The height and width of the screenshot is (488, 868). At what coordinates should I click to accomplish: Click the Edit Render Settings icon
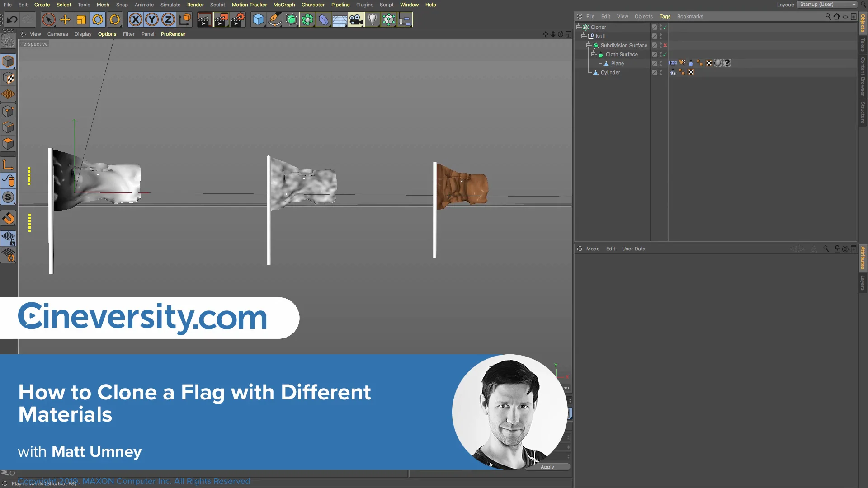tap(237, 19)
